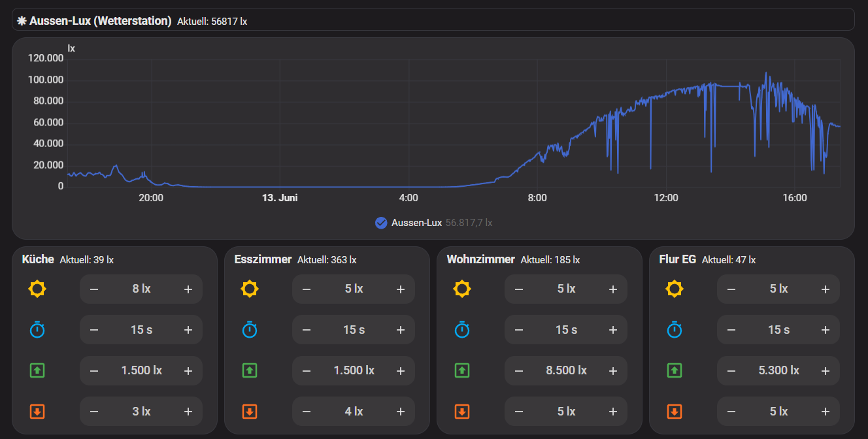This screenshot has width=868, height=439.
Task: Increase Flur EG 15 s timer value
Action: click(x=826, y=330)
